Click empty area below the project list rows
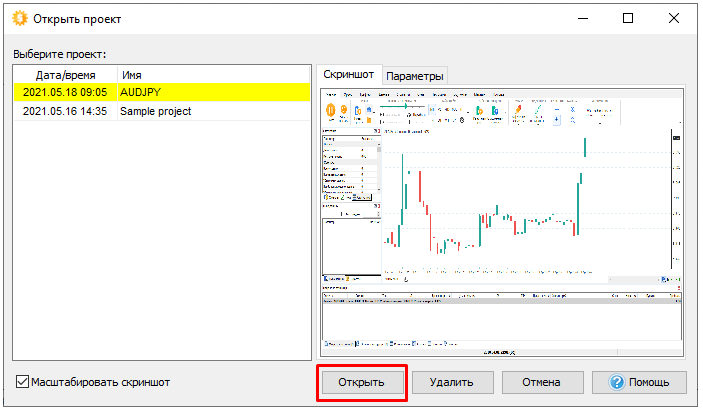This screenshot has width=703, height=412. point(160,250)
